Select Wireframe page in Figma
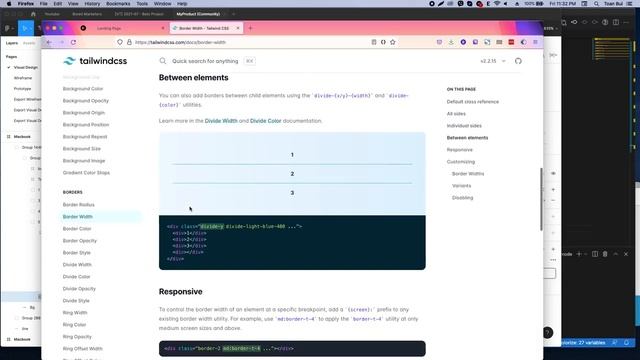 click(23, 78)
